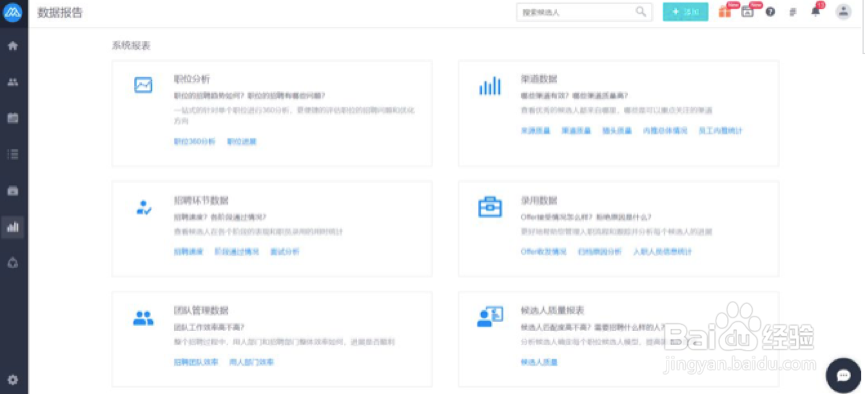Select the bar chart reports sidebar icon
Viewport: 865px width, 394px height.
click(x=13, y=227)
